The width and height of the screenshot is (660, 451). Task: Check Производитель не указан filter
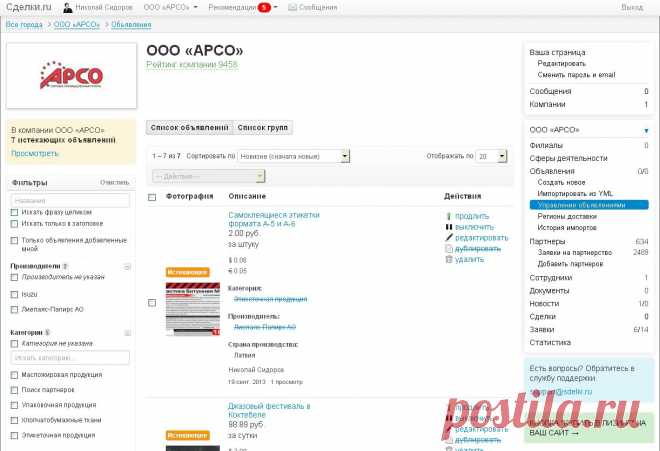tap(14, 277)
